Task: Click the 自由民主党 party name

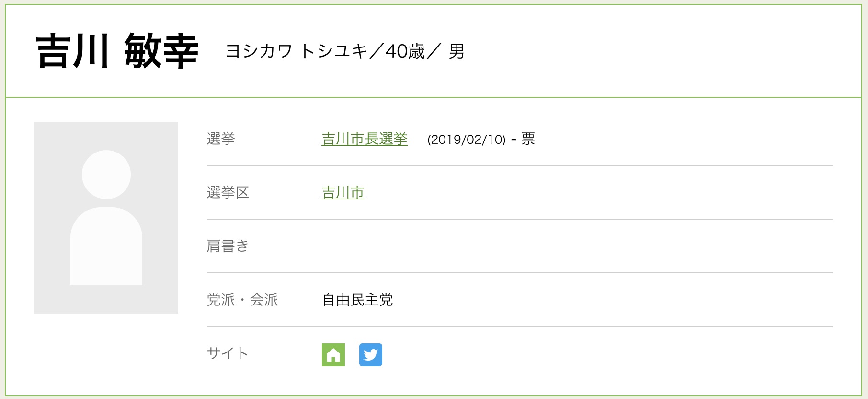Action: (x=357, y=300)
